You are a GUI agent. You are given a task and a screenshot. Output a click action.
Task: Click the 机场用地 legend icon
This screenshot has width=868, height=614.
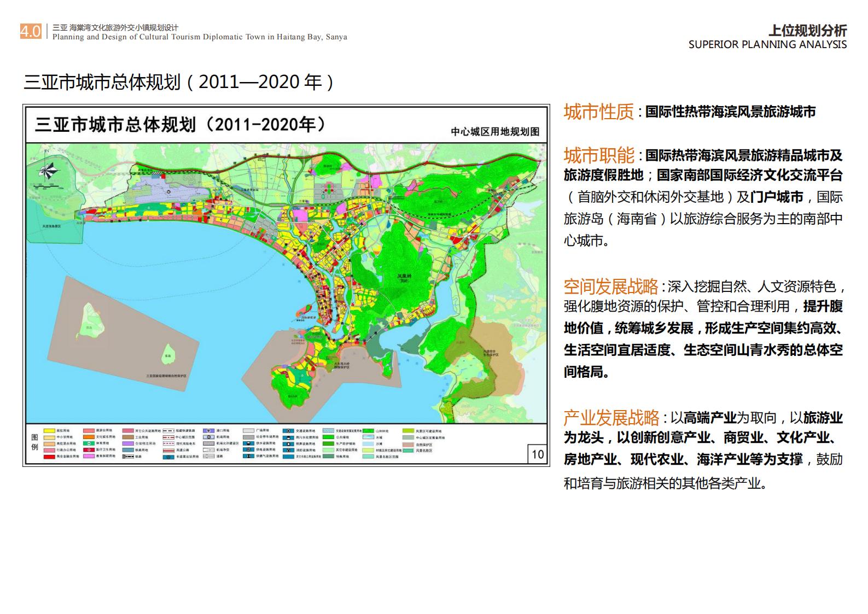(x=208, y=437)
